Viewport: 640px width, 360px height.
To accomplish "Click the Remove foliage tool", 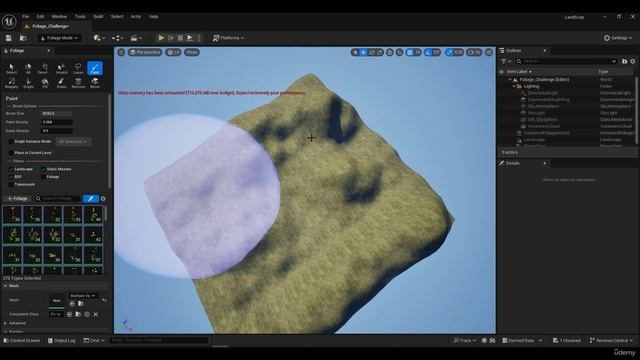I will (78, 83).
